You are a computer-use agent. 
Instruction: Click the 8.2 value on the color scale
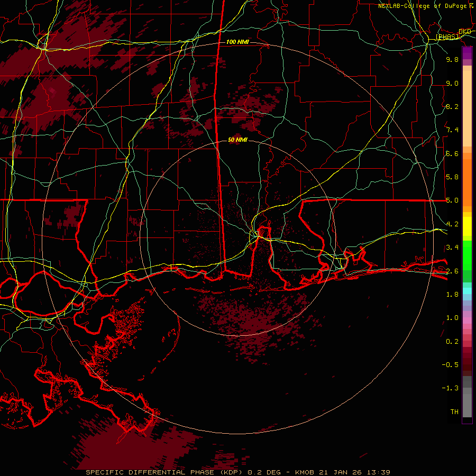pyautogui.click(x=452, y=106)
